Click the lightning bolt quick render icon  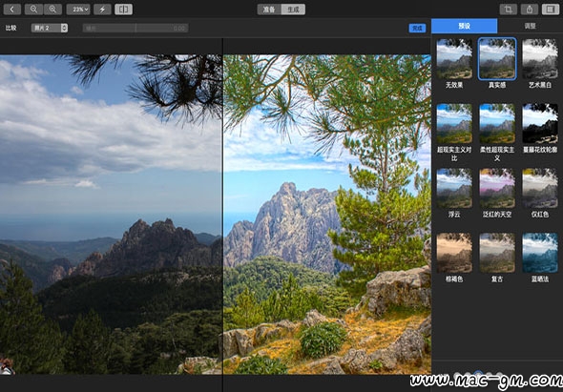point(102,10)
